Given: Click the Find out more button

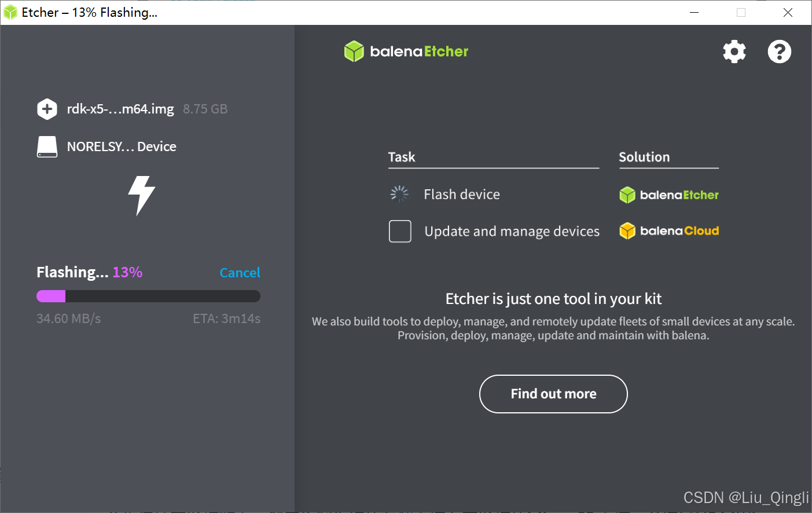Looking at the screenshot, I should [x=553, y=394].
